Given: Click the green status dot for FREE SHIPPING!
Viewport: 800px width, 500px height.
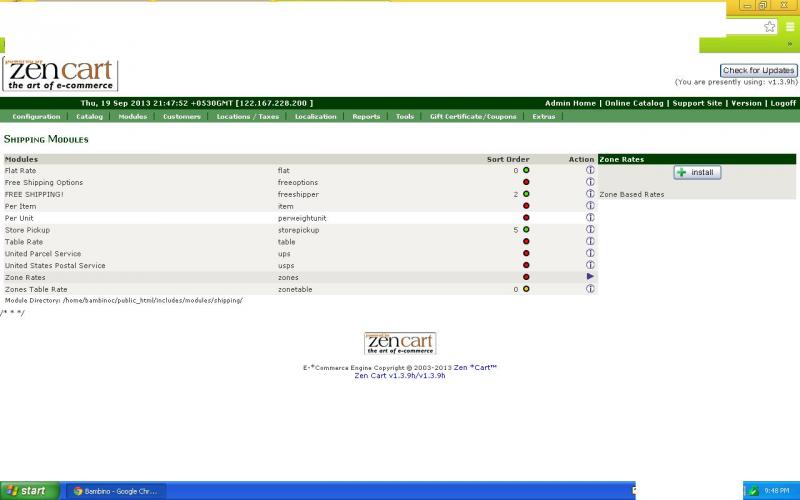Looking at the screenshot, I should (x=526, y=194).
